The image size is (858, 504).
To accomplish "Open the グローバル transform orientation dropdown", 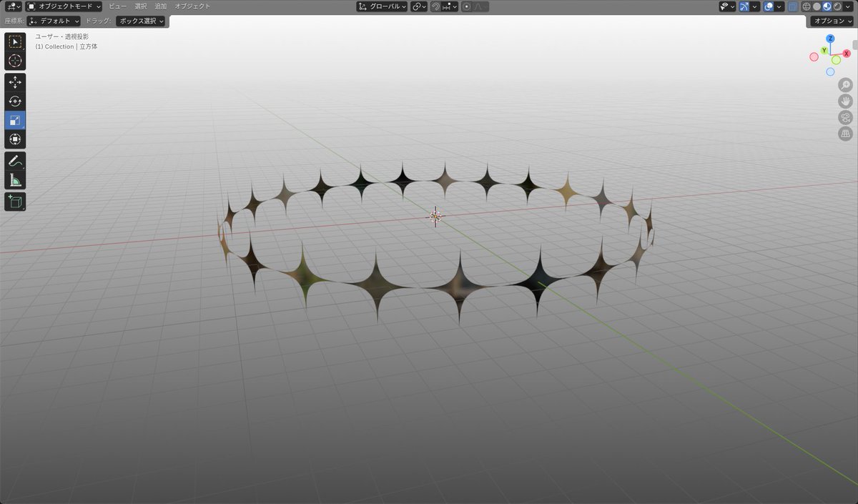I will click(383, 6).
